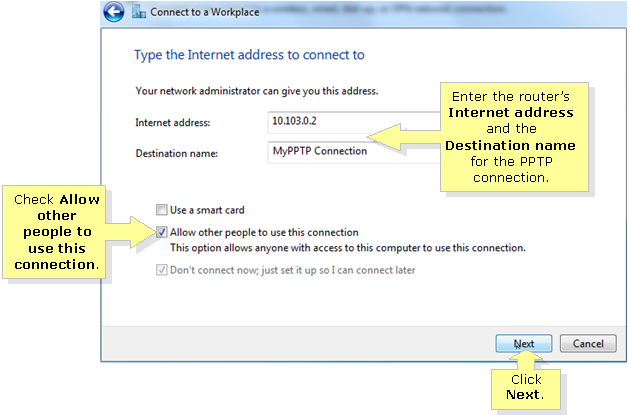Image resolution: width=629 pixels, height=418 pixels.
Task: Select the Destination name input field
Action: (x=355, y=152)
